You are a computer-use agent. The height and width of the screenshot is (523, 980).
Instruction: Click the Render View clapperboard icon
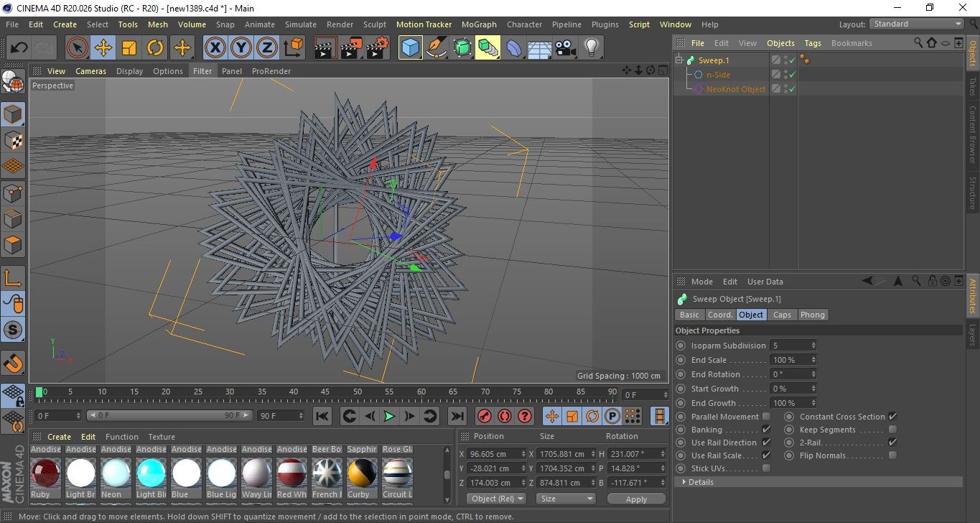[325, 48]
